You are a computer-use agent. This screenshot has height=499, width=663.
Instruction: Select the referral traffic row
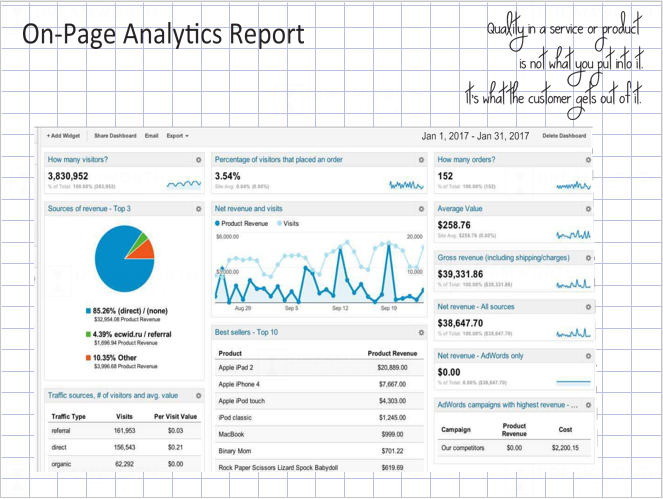click(124, 431)
